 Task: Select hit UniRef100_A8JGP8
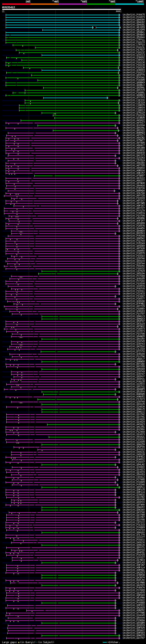(x=134, y=27)
